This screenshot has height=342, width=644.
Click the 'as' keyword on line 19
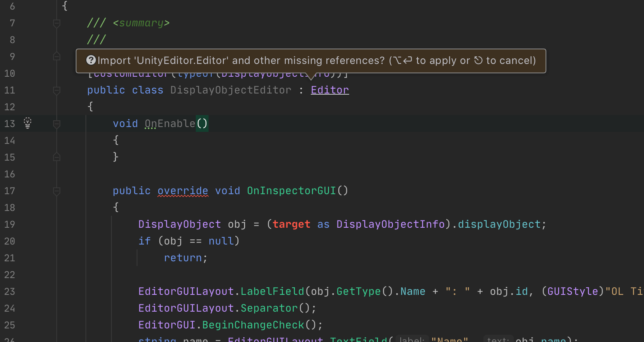324,224
